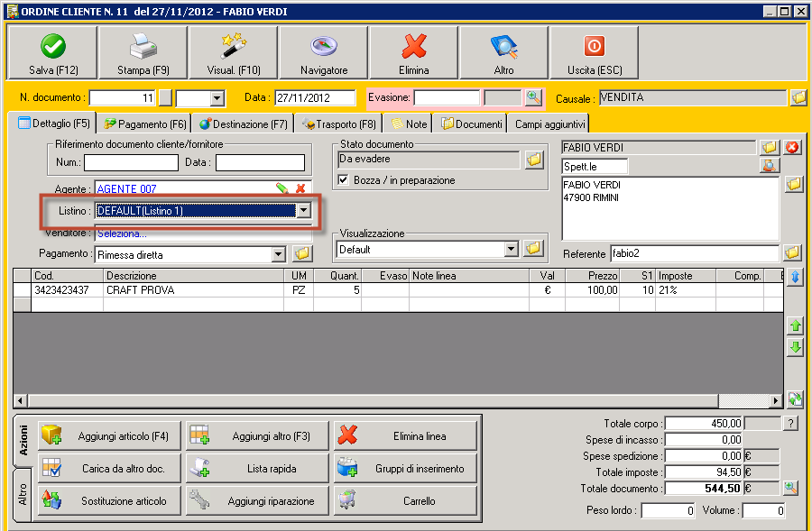The image size is (812, 531).
Task: Click Aggiungi altro (F3) button
Action: [257, 435]
